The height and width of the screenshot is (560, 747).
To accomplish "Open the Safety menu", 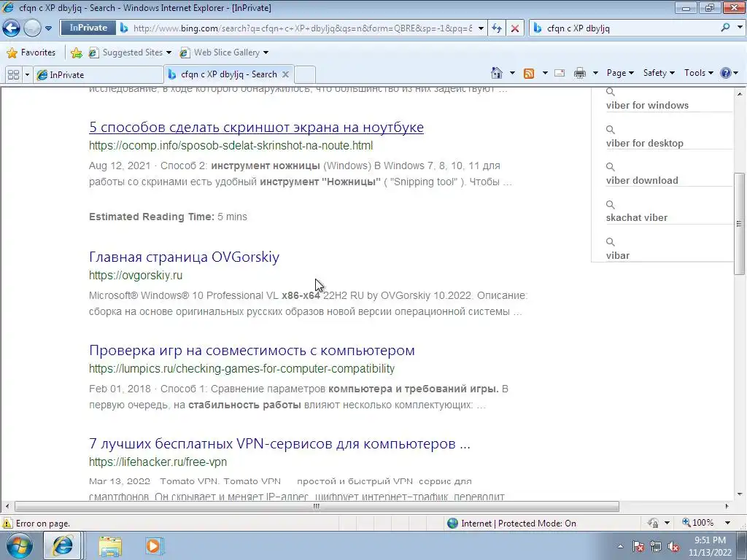I will [x=659, y=73].
